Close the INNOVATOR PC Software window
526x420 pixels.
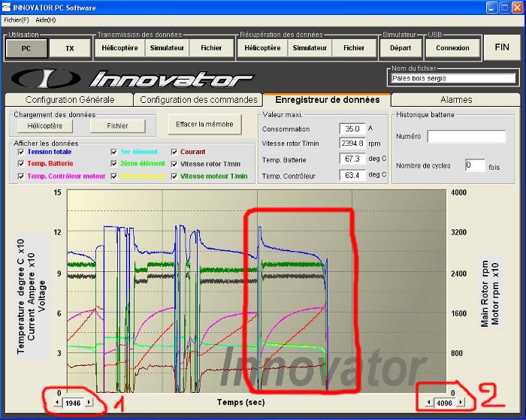click(x=517, y=8)
